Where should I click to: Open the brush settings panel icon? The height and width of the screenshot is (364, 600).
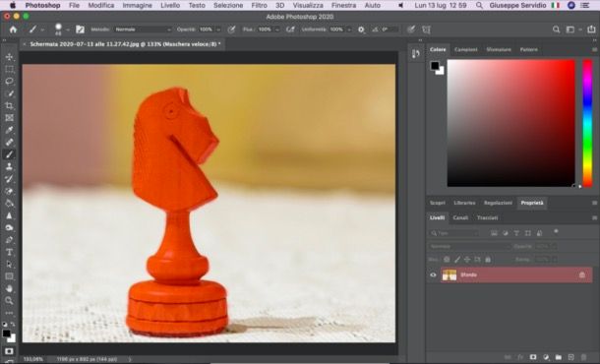click(80, 30)
